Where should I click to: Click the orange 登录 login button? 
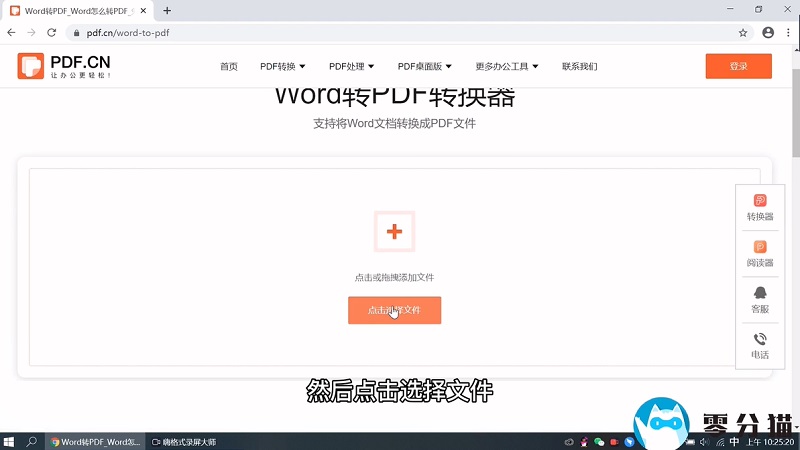[738, 66]
